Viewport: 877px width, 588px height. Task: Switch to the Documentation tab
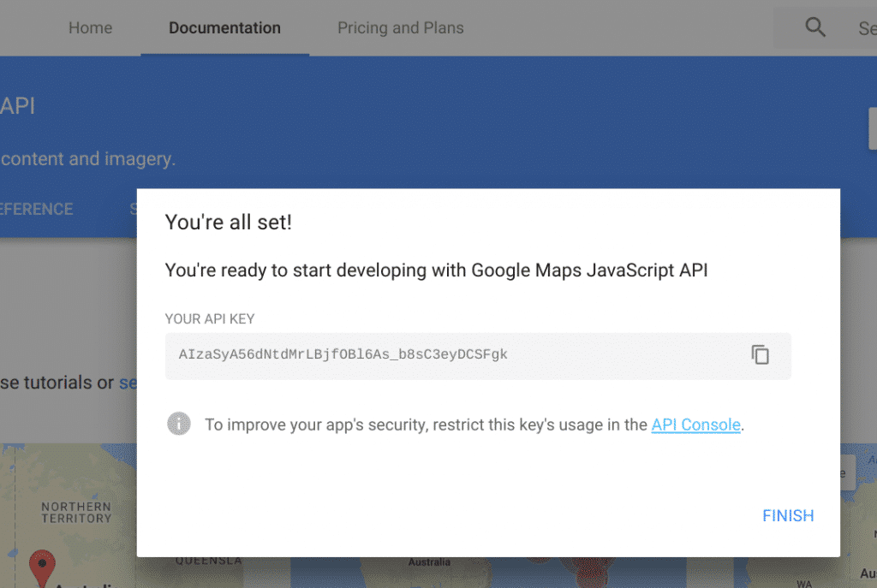tap(224, 27)
